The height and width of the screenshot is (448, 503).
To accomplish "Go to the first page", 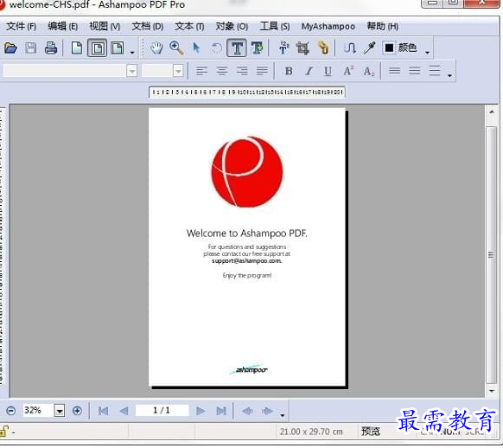I will point(104,411).
